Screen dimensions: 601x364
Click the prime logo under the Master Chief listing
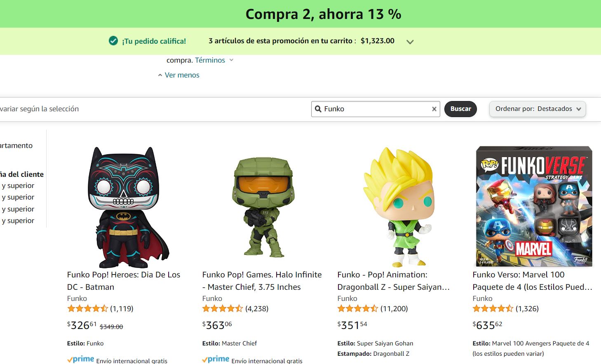216,359
